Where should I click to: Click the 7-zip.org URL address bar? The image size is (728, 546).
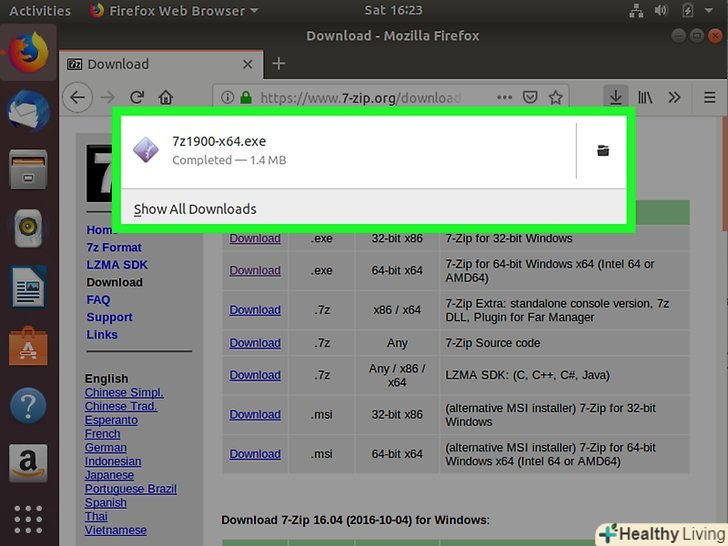click(x=360, y=98)
